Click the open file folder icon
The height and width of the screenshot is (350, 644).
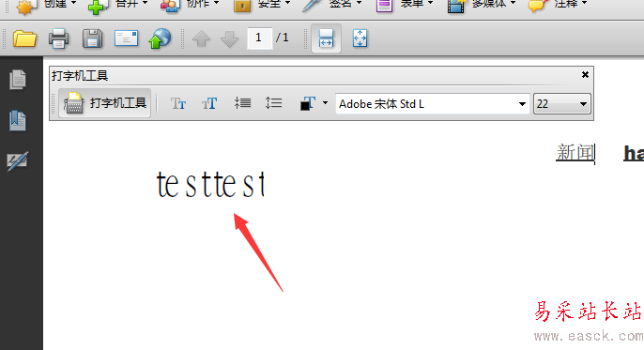click(24, 39)
